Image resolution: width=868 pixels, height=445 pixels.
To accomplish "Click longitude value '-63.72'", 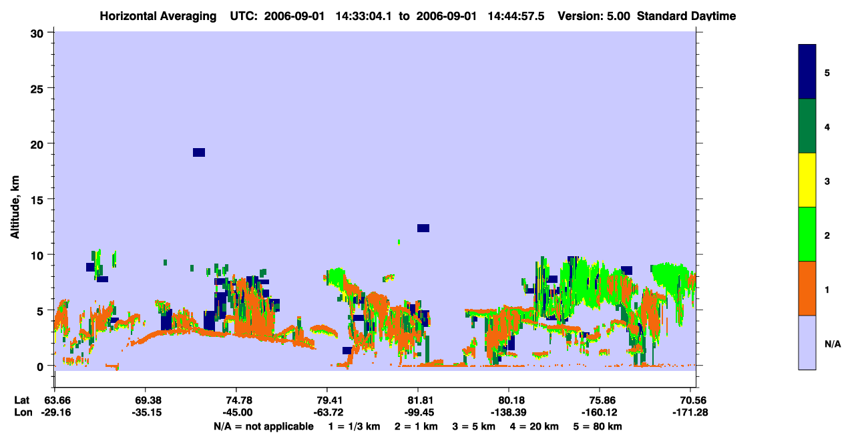I will coord(327,412).
